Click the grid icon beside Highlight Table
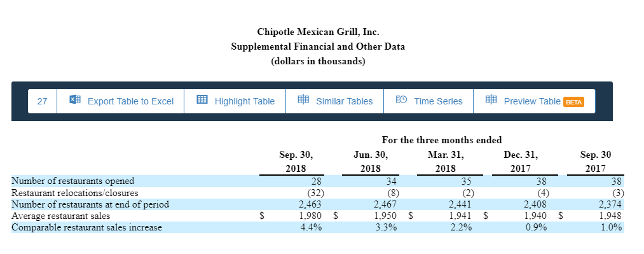644x254 pixels. [202, 101]
